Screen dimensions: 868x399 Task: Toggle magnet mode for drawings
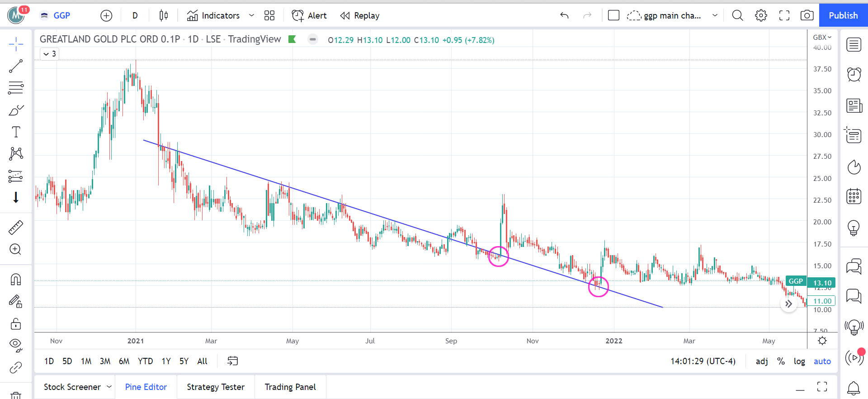pos(16,280)
